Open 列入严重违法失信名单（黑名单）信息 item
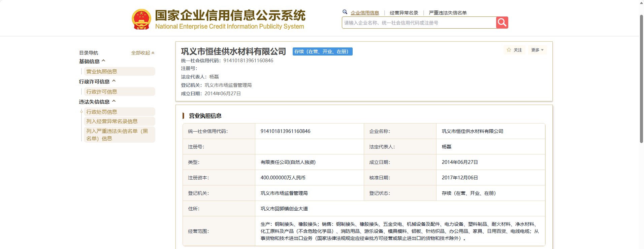 click(x=119, y=135)
